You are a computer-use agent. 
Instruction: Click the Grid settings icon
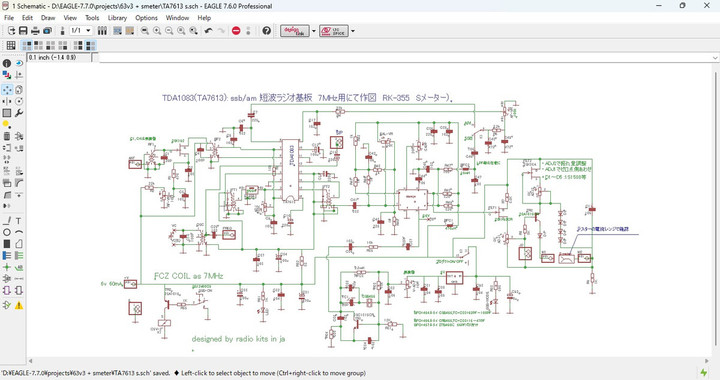[11, 45]
